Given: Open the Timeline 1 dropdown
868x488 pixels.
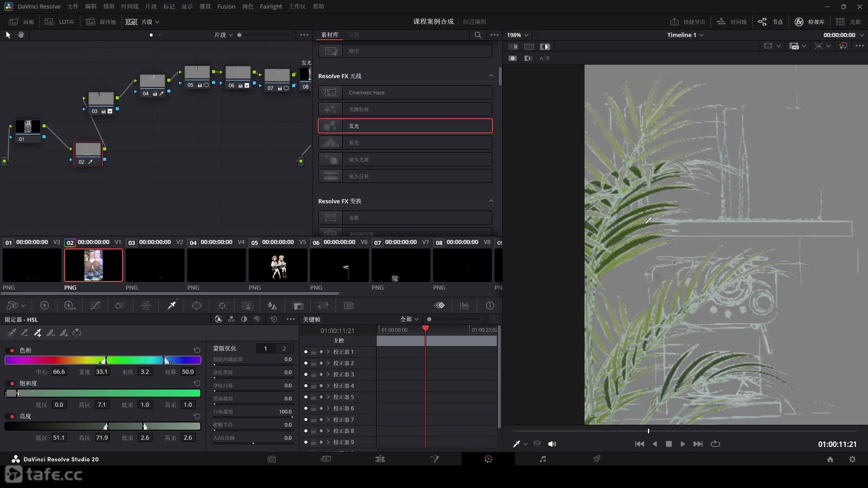Looking at the screenshot, I should 685,35.
